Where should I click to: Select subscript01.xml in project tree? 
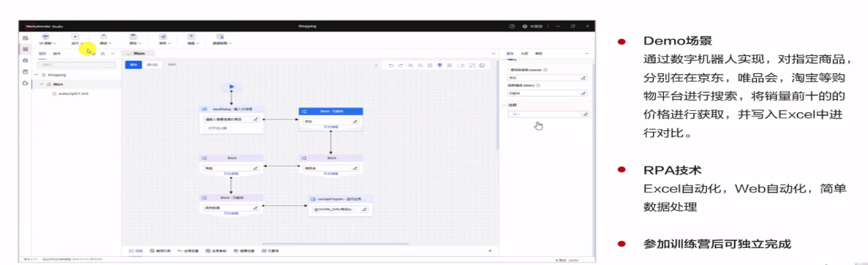tap(73, 93)
